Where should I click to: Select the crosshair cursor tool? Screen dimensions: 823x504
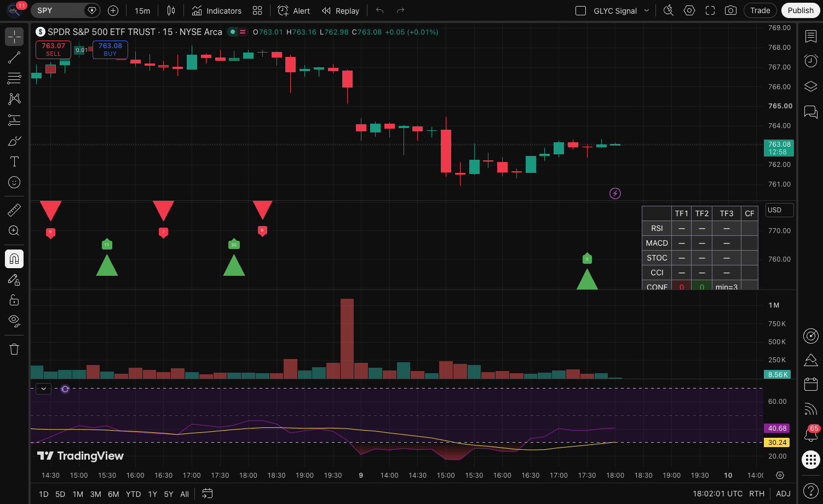14,37
